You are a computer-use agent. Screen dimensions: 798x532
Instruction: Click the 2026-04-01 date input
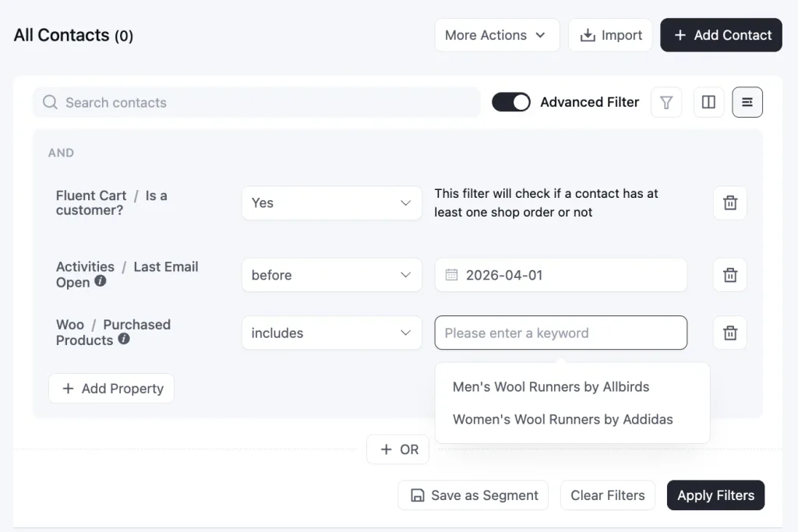[561, 275]
